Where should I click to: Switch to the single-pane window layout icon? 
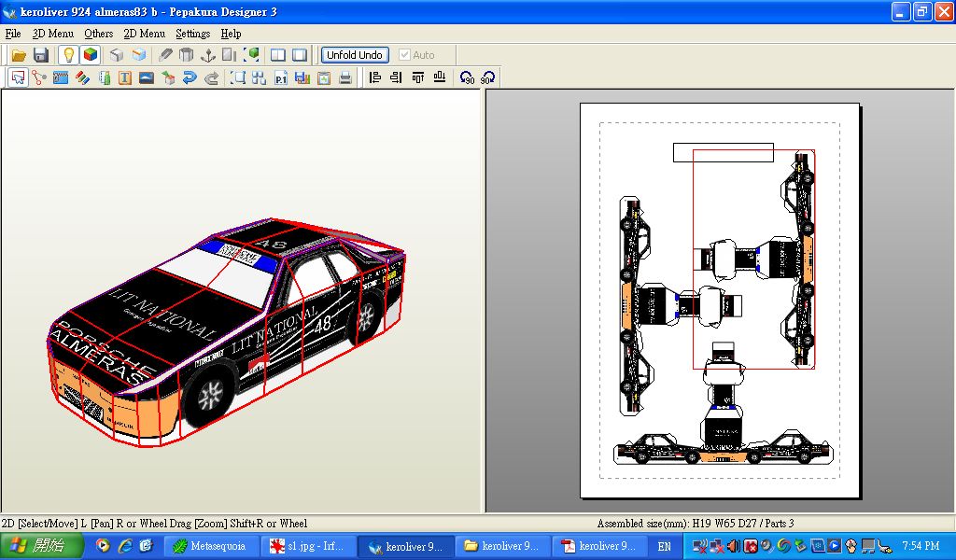point(300,55)
